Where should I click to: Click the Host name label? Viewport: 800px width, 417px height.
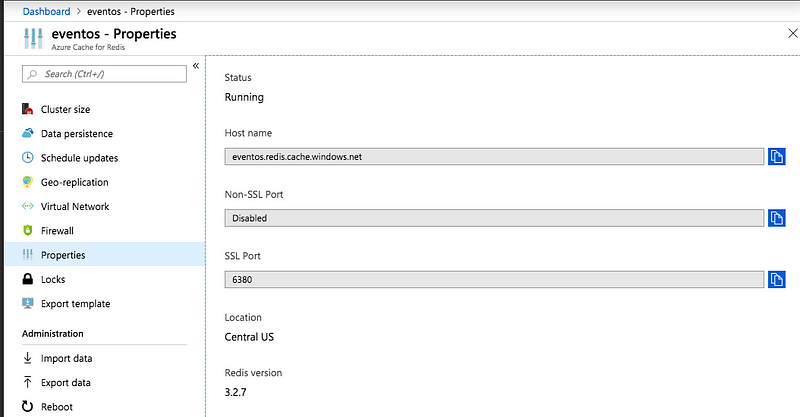coord(248,133)
